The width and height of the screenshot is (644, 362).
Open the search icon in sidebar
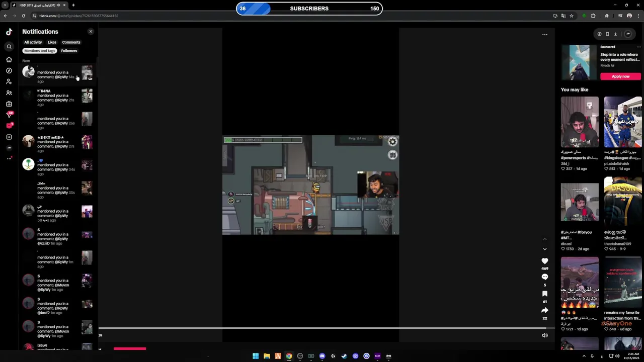[x=9, y=47]
